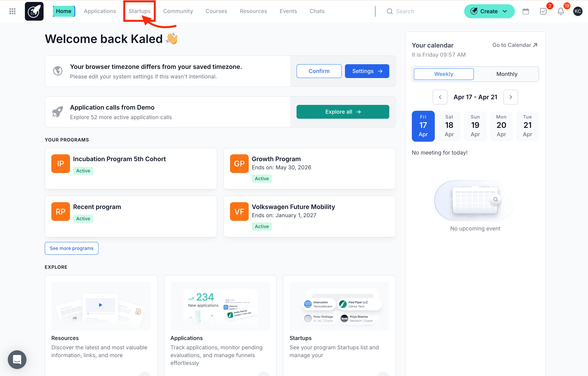Screen dimensions: 588x376
Task: Select the Weekly calendar view
Action: [x=443, y=74]
